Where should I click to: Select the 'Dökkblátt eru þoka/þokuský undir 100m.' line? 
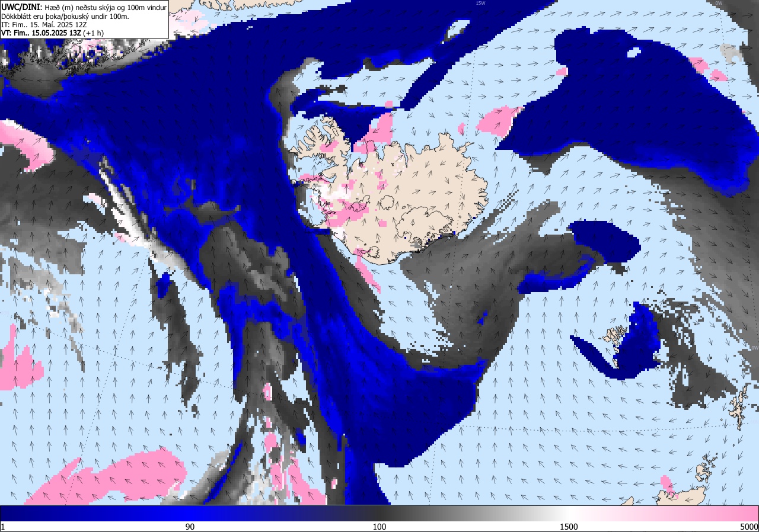(65, 16)
